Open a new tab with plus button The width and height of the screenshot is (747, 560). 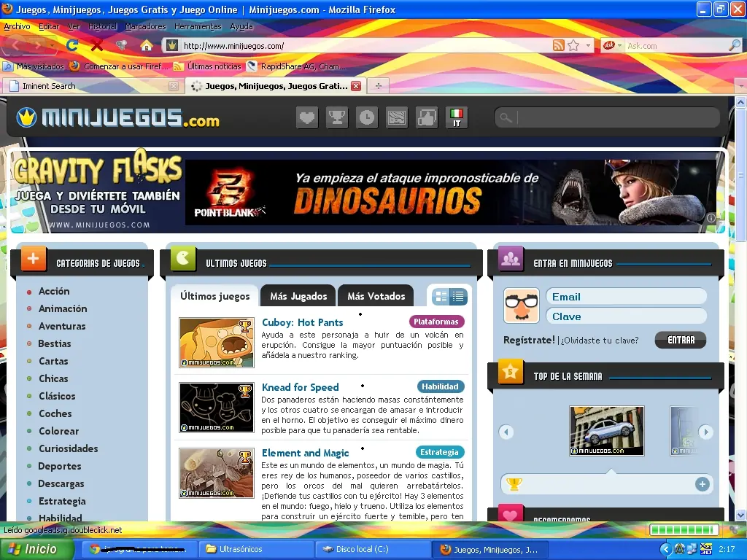coord(379,86)
